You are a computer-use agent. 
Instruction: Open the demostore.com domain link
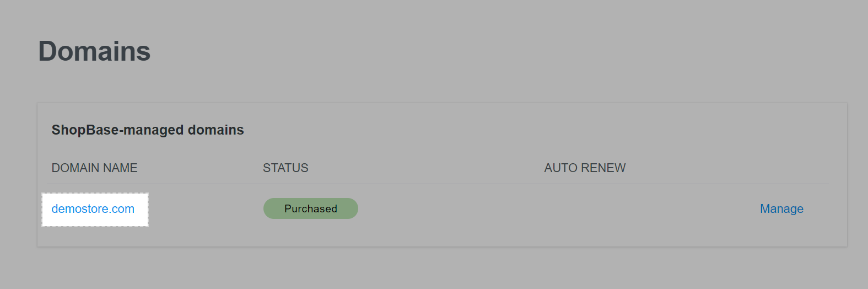93,209
